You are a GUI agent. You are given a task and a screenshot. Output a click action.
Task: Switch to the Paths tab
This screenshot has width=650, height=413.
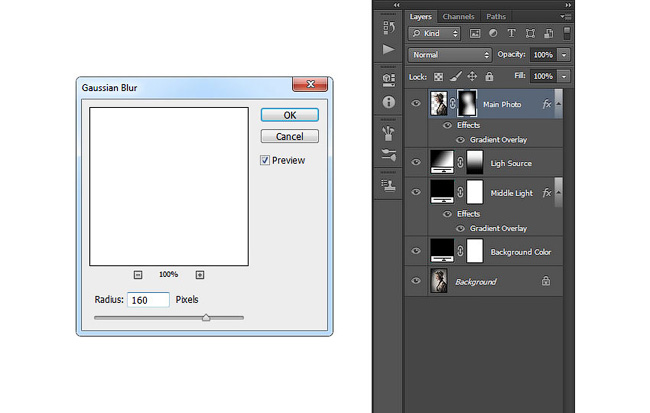tap(496, 17)
